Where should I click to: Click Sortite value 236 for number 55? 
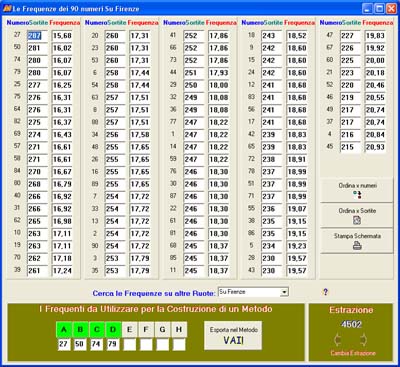[x=272, y=209]
